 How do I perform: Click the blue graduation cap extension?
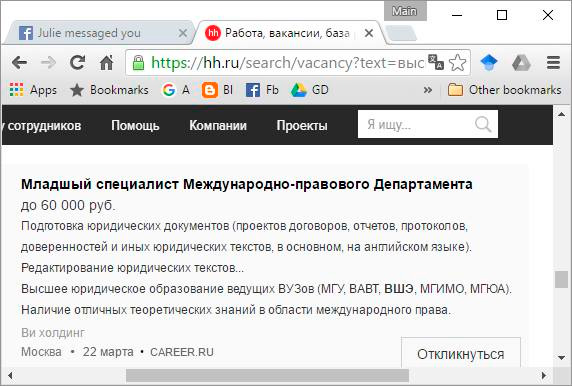[x=489, y=63]
